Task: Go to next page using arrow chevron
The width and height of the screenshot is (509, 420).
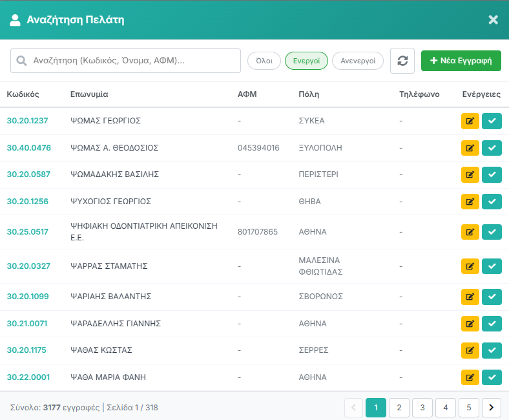Action: pos(491,407)
